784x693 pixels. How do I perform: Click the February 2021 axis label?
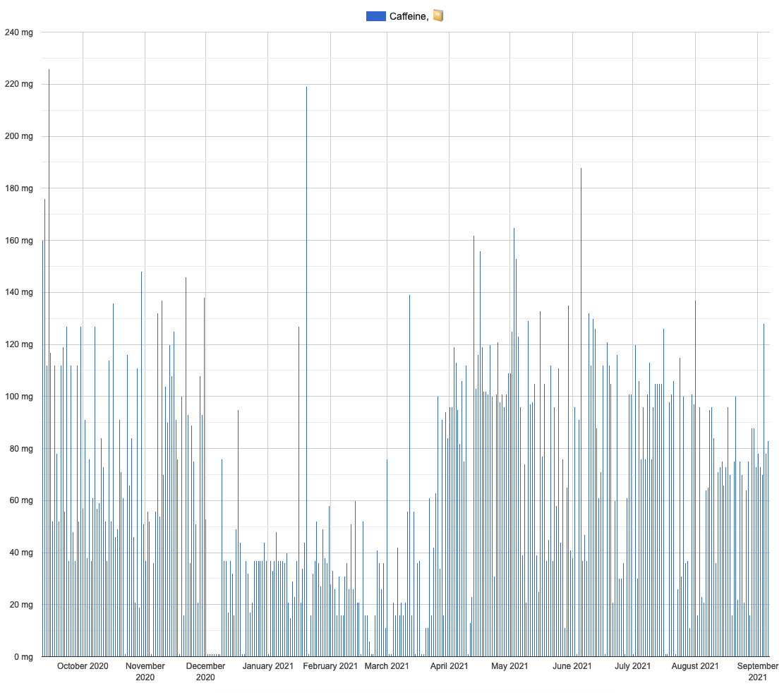330,666
